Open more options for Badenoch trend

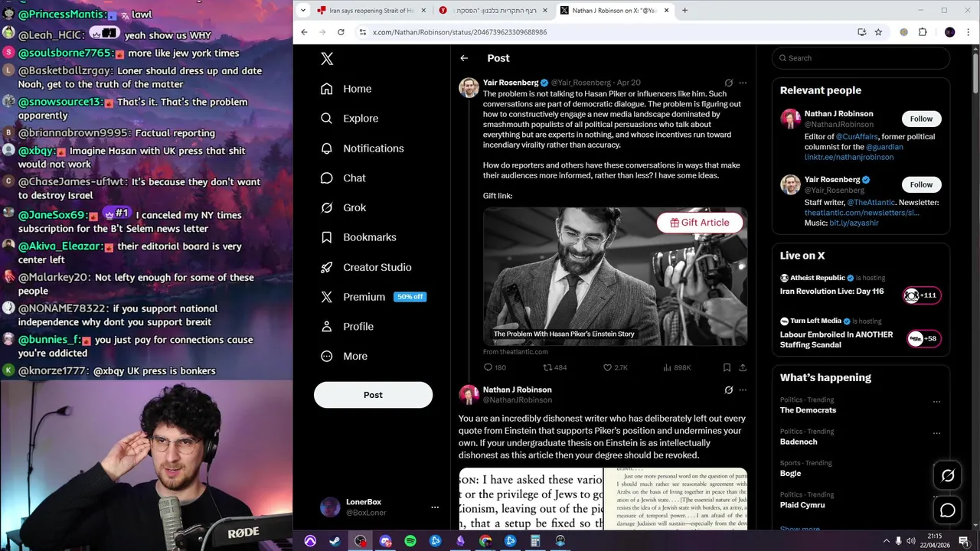point(936,433)
